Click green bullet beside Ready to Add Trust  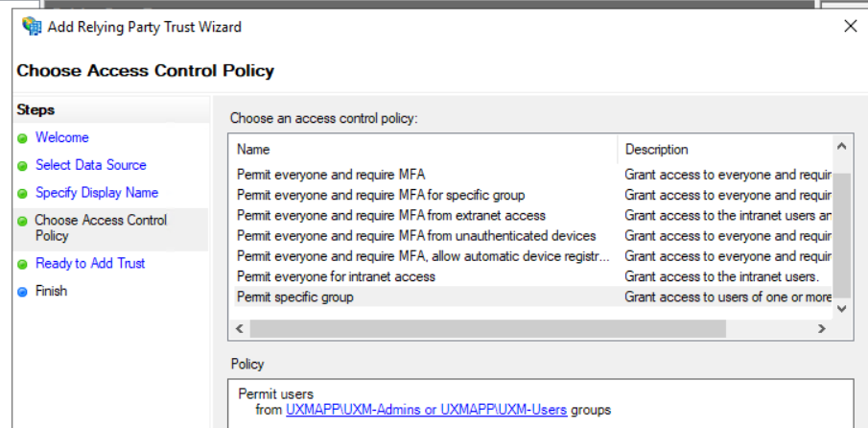pyautogui.click(x=23, y=264)
